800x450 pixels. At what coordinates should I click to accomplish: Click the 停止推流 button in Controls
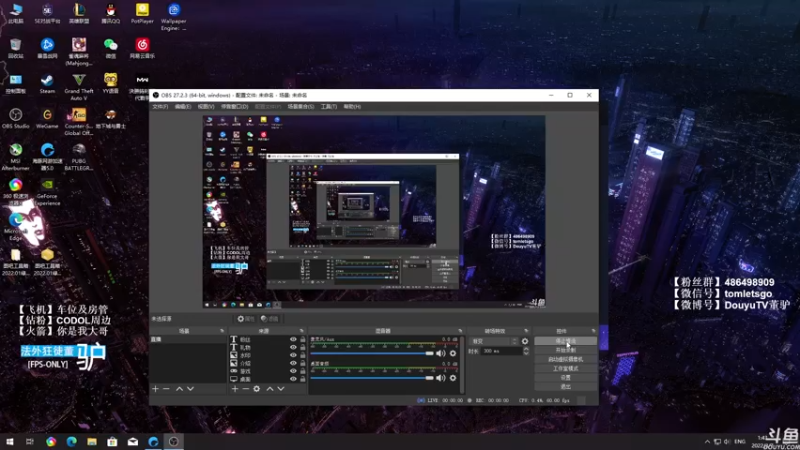[565, 341]
